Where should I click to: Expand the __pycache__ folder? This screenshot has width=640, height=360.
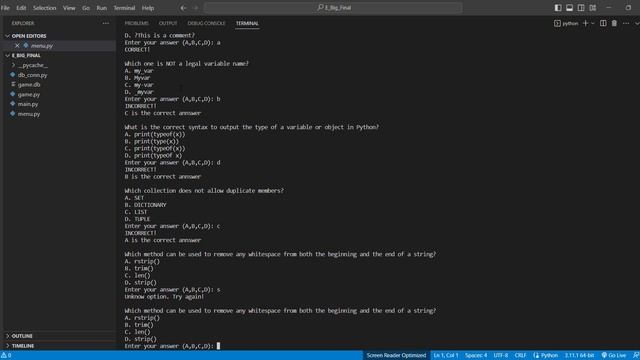point(33,65)
